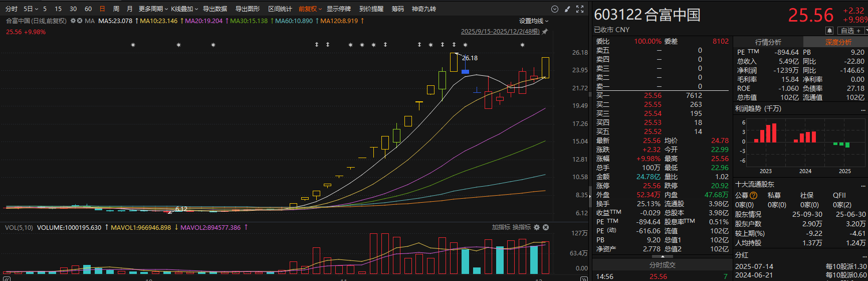
Task: Pin the chart date range
Action: point(545,32)
